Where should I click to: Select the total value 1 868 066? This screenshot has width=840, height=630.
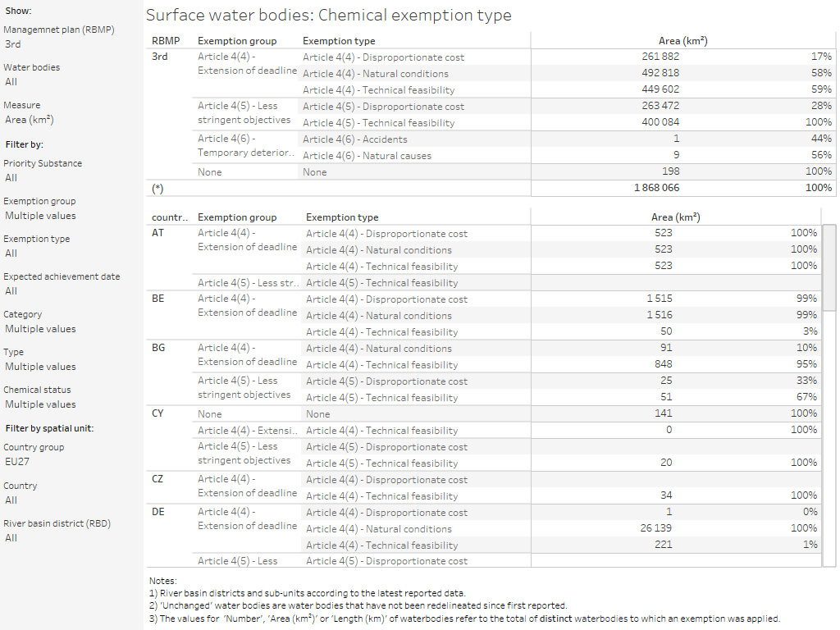pyautogui.click(x=657, y=188)
